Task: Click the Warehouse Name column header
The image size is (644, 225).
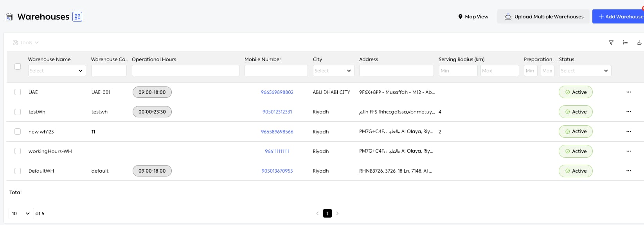Action: click(x=49, y=59)
